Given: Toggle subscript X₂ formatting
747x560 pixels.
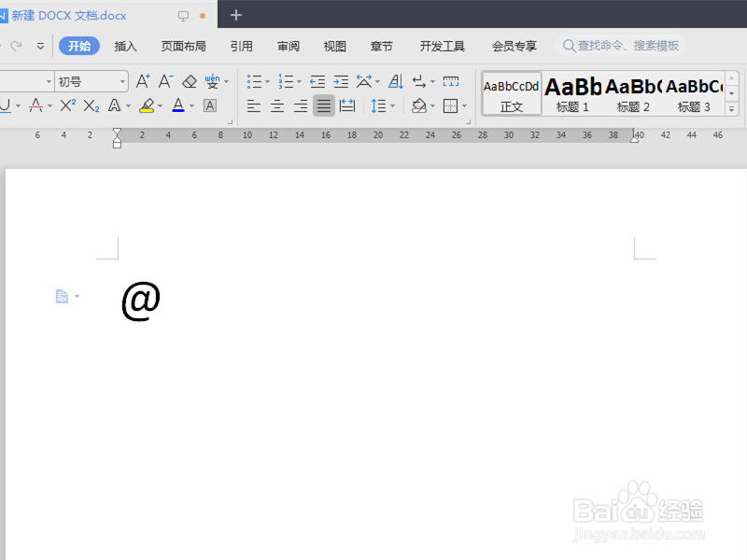Looking at the screenshot, I should tap(91, 105).
